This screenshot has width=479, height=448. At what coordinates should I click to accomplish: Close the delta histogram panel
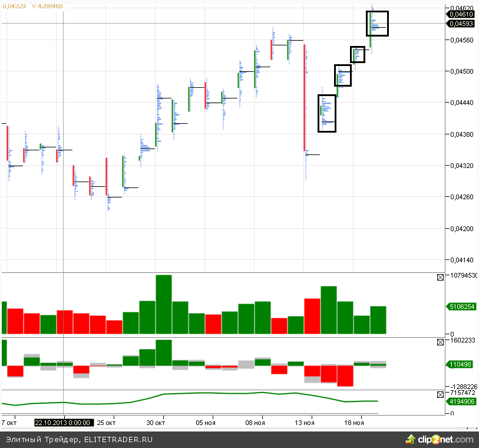coord(440,342)
